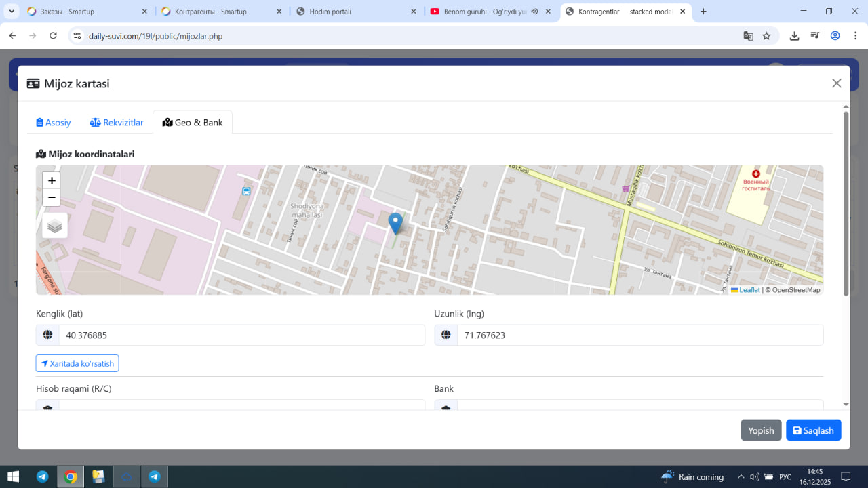868x488 pixels.
Task: Close the Mijoz kartasi modal with X
Action: (836, 83)
